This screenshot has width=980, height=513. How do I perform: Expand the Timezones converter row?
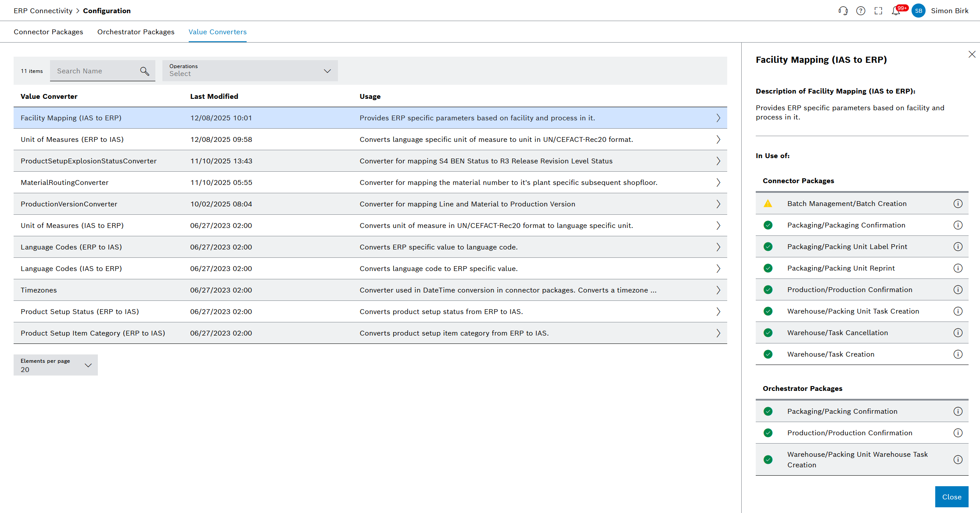click(x=718, y=290)
